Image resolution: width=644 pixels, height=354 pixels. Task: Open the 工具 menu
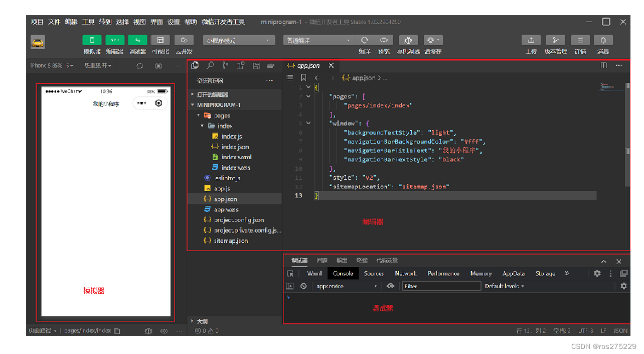coord(87,22)
